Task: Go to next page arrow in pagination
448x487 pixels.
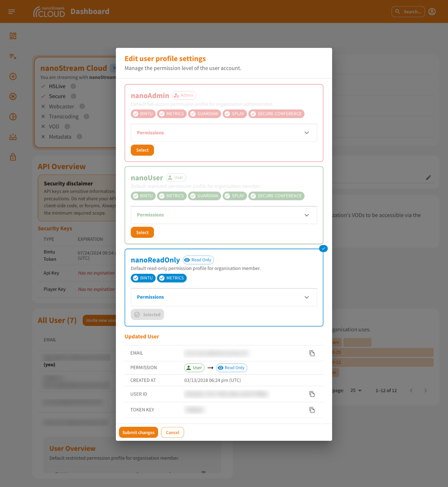Action: pos(426,390)
